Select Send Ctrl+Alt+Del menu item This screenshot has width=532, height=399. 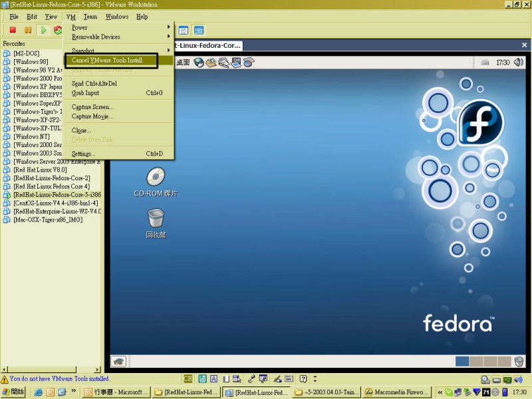click(118, 84)
